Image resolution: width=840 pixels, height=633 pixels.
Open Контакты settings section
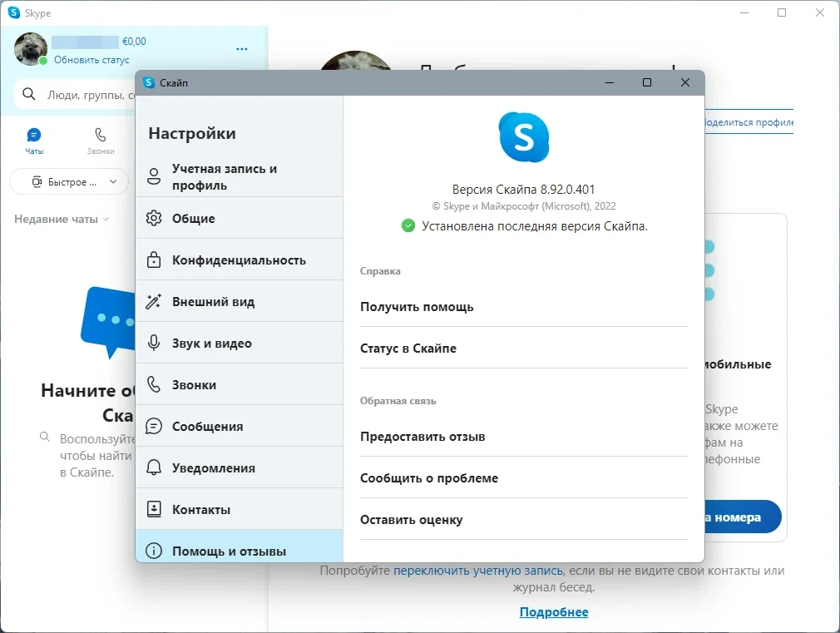[x=239, y=509]
